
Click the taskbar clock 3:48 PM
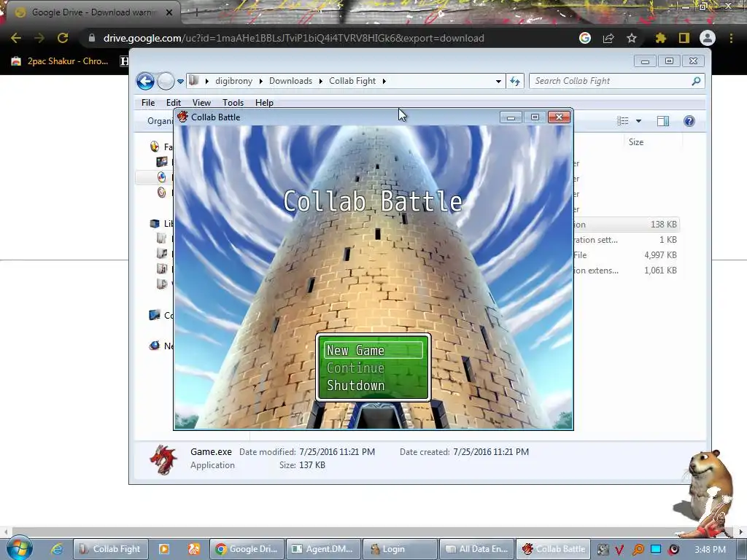point(710,550)
